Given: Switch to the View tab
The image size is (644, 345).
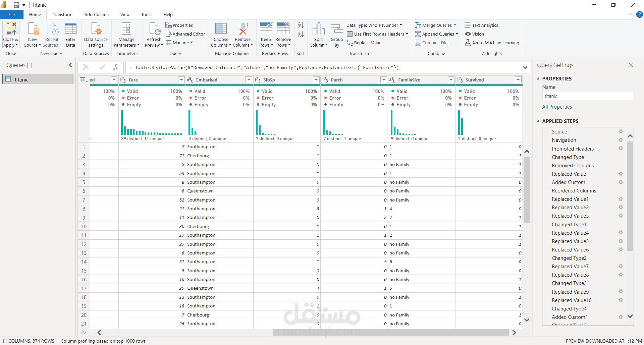Looking at the screenshot, I should [125, 14].
